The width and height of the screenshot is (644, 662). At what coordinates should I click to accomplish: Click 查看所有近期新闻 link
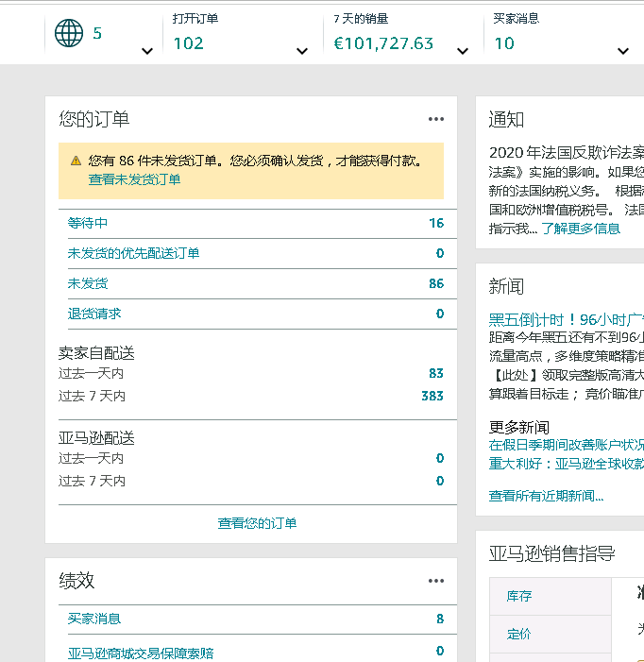pos(546,496)
